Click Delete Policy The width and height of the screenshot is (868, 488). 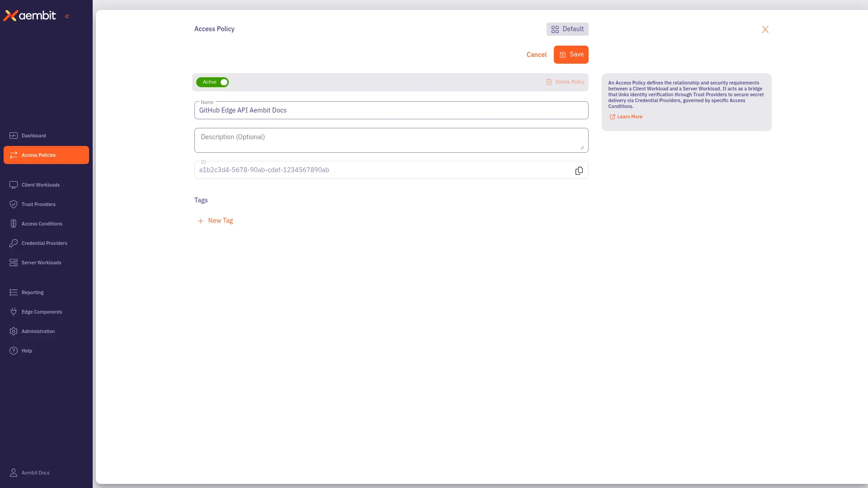point(565,82)
